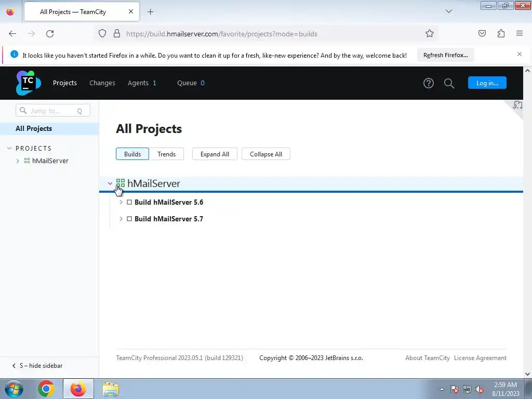Expand hMailServer in sidebar tree

point(18,161)
